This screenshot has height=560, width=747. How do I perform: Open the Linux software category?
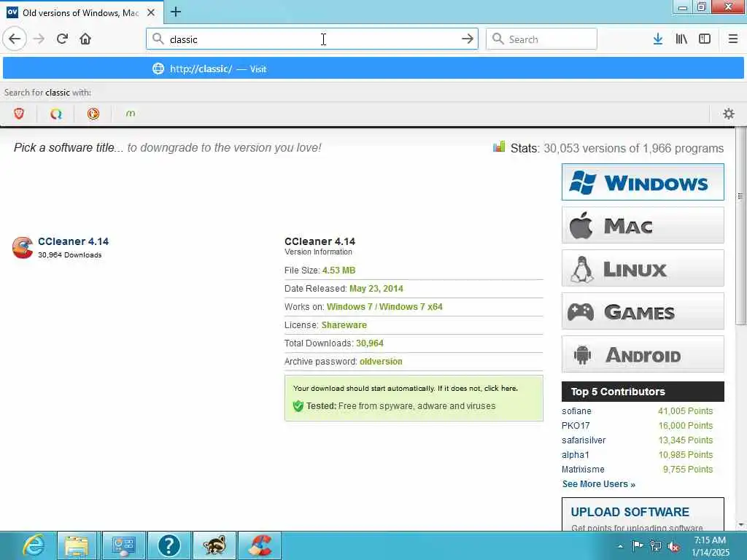[643, 268]
